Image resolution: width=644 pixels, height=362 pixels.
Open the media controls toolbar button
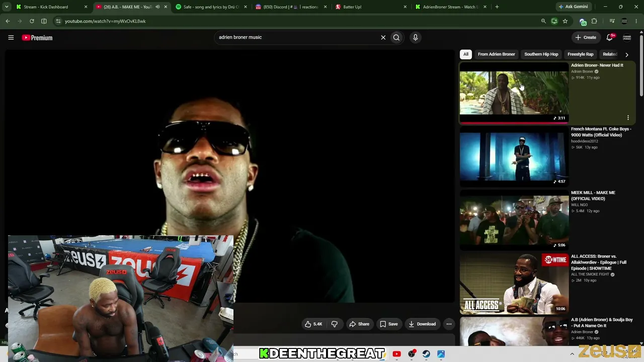pos(612,21)
